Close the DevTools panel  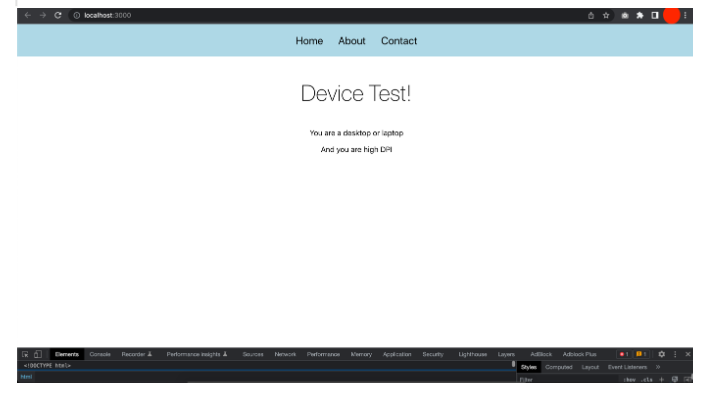[x=688, y=354]
